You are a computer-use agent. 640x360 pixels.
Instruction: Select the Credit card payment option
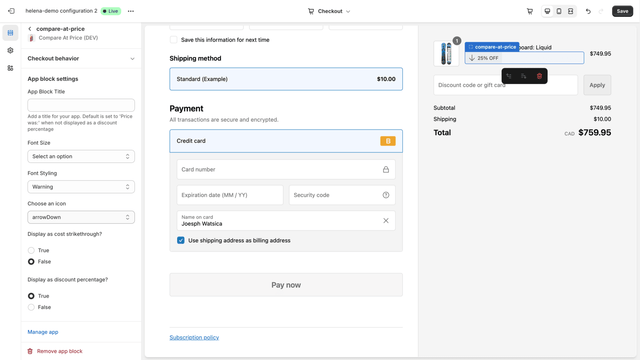click(x=286, y=141)
